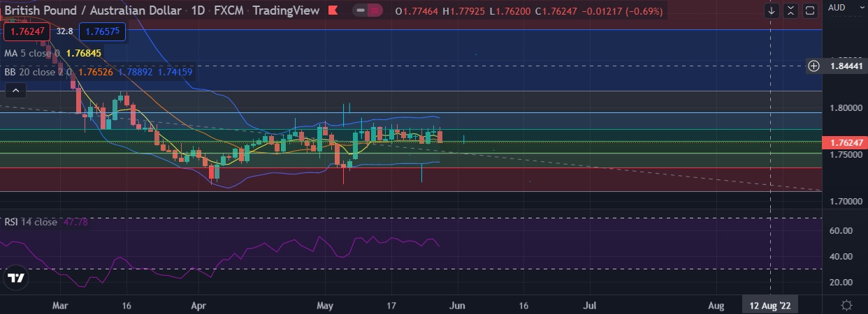This screenshot has width=868, height=314.
Task: Click the 12 Aug '22 date label
Action: [770, 305]
